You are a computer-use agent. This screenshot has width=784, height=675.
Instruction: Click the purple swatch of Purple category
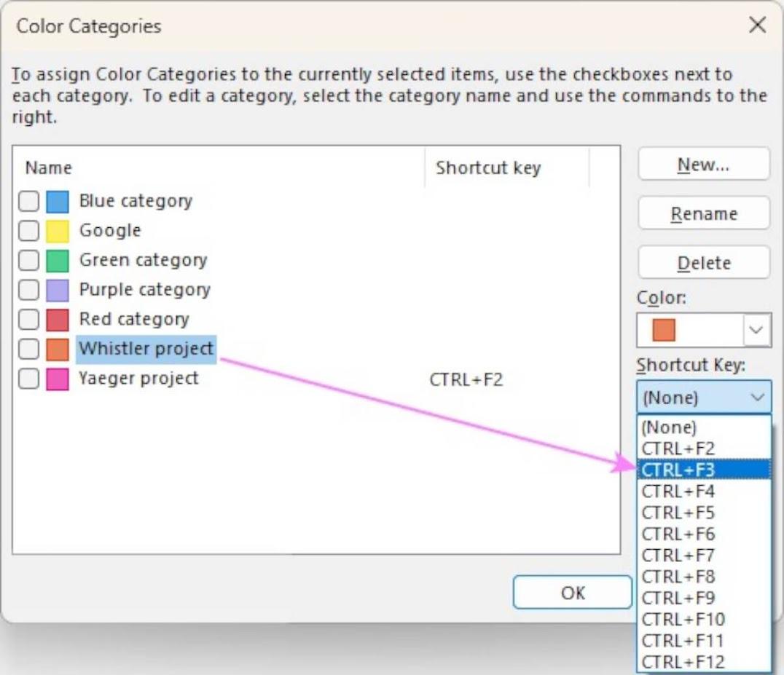click(58, 290)
